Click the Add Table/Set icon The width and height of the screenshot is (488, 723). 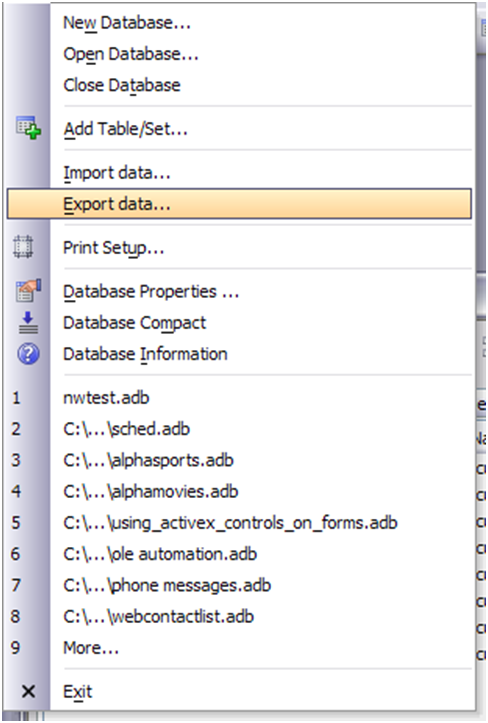(x=28, y=128)
